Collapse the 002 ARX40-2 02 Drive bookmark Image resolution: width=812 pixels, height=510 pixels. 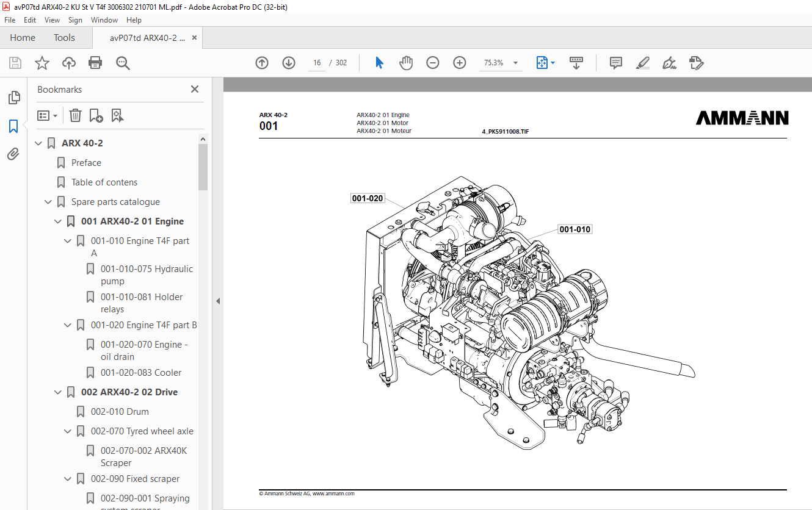point(58,392)
